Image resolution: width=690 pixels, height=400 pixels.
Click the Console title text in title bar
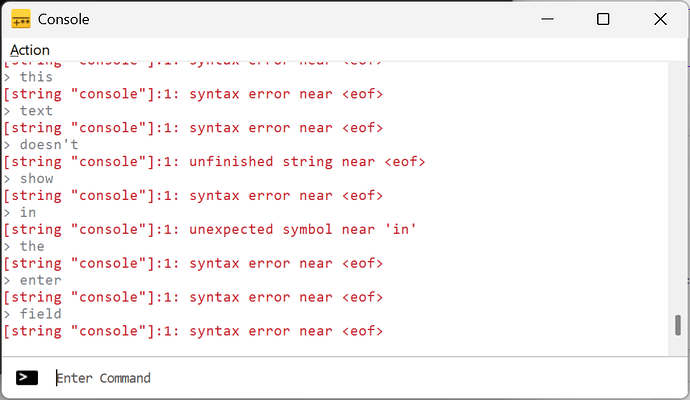(62, 19)
